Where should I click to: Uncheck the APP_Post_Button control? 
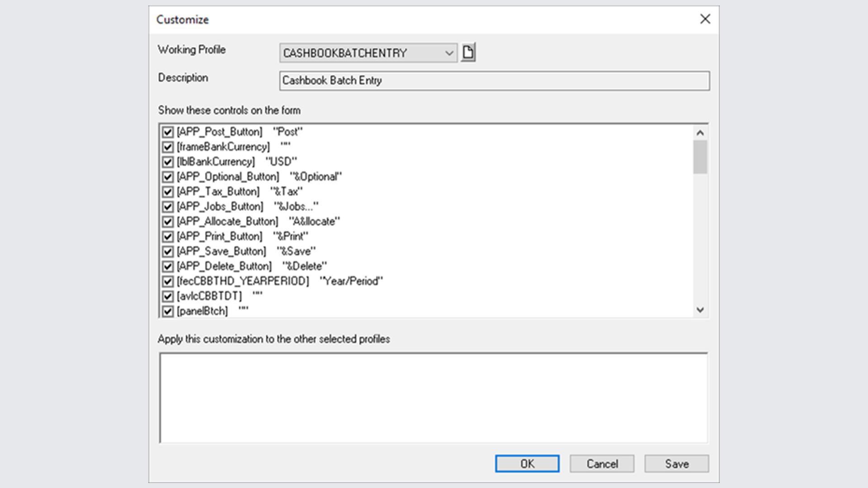(167, 132)
